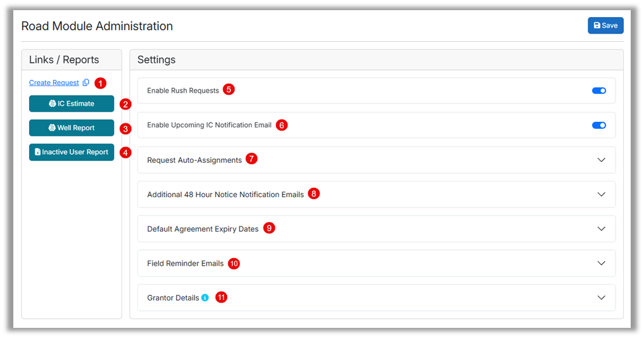Viewport: 644px width, 338px height.
Task: Click red marker number 11
Action: [x=221, y=297]
